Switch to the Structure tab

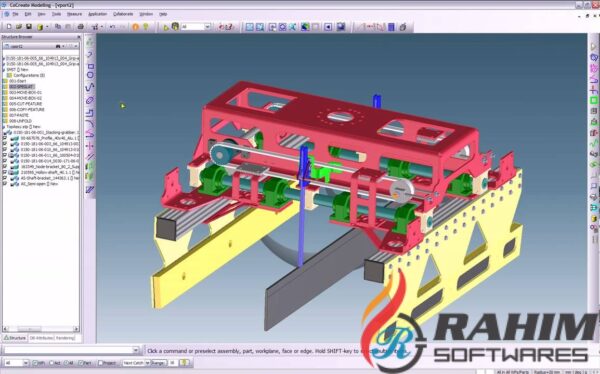point(15,338)
